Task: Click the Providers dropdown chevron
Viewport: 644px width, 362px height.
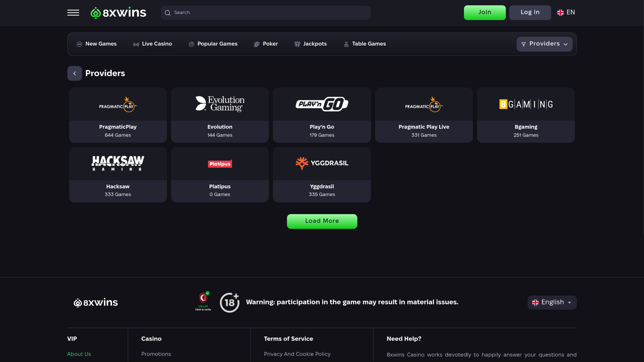Action: coord(566,44)
